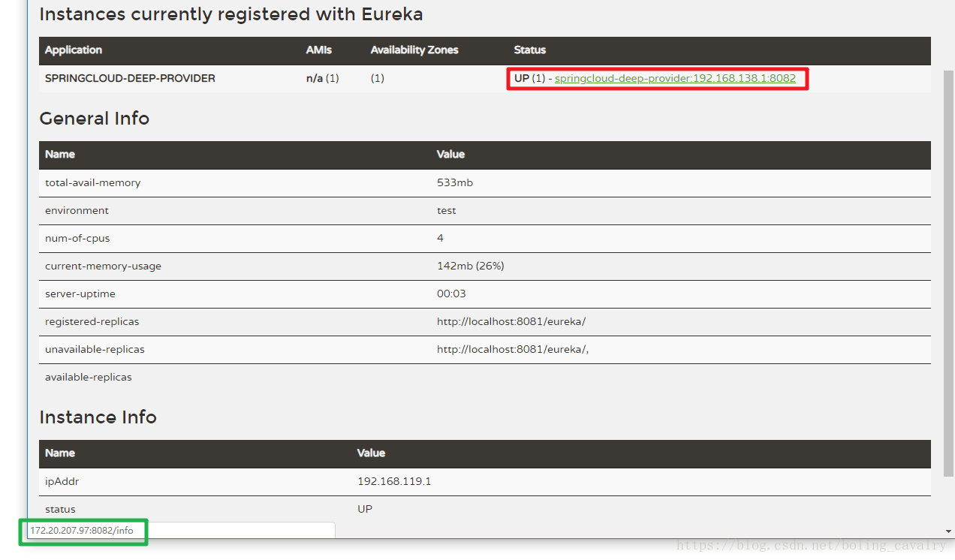The height and width of the screenshot is (560, 955).
Task: Click the Instances currently registered with Eureka heading
Action: (230, 14)
